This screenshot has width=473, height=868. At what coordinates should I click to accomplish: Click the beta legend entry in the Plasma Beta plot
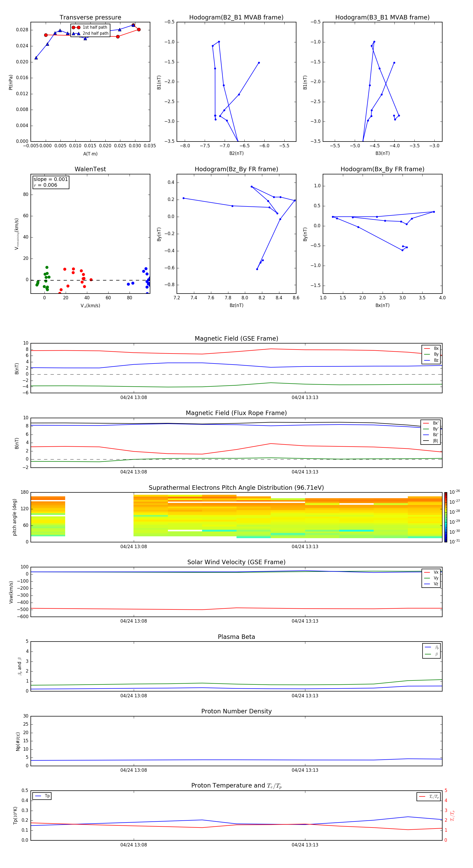click(431, 654)
